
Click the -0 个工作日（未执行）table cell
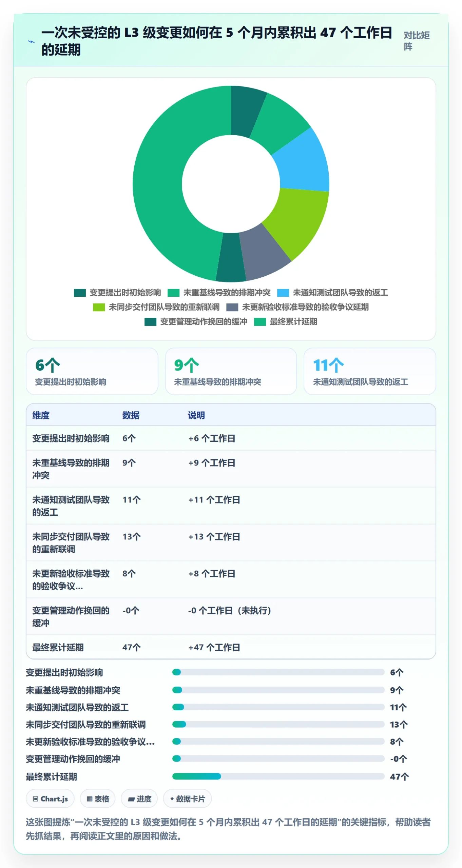231,611
